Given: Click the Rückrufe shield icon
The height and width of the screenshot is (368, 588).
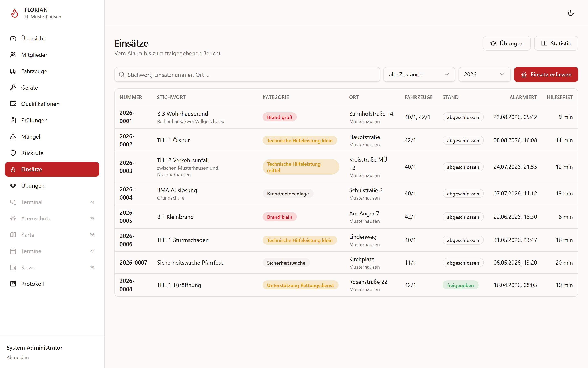Looking at the screenshot, I should point(13,153).
